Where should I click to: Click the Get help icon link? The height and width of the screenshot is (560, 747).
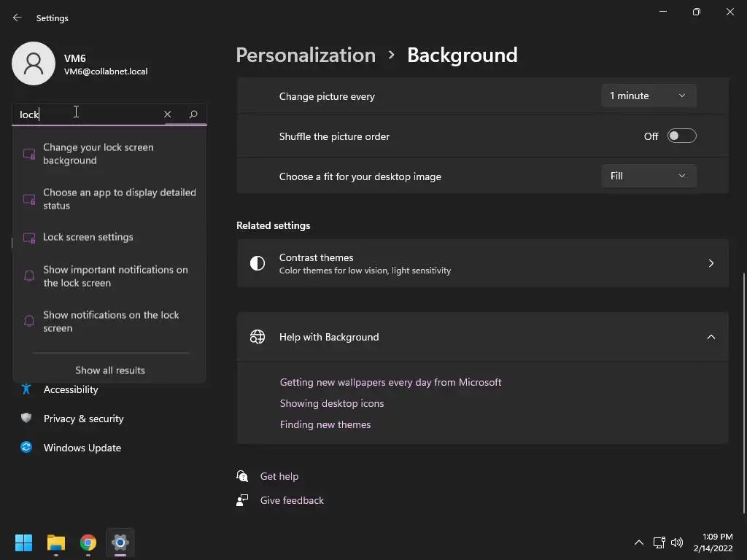(243, 476)
